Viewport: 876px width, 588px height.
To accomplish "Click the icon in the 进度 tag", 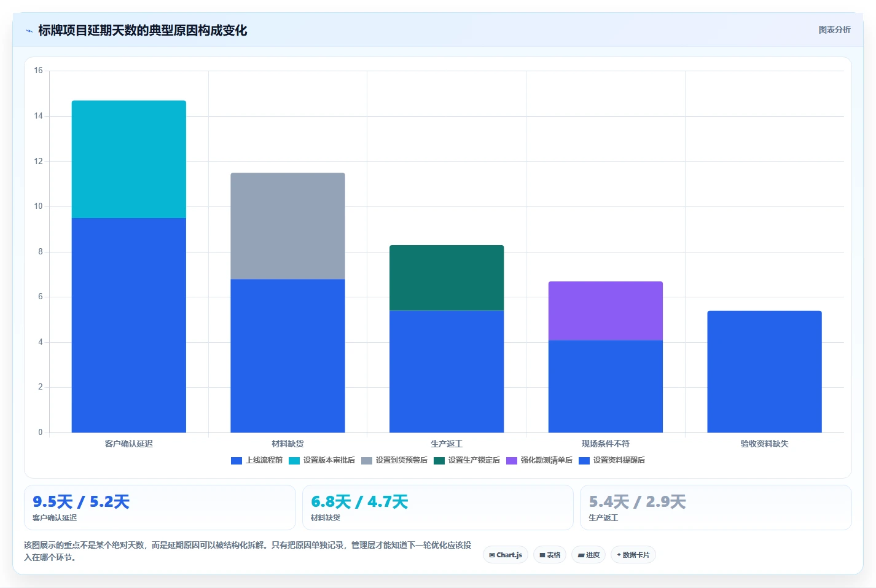I will [x=581, y=555].
